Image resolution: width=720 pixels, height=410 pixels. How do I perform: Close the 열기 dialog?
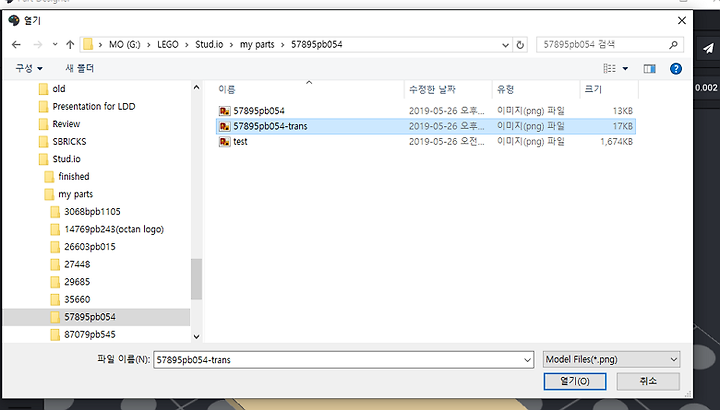pyautogui.click(x=682, y=21)
